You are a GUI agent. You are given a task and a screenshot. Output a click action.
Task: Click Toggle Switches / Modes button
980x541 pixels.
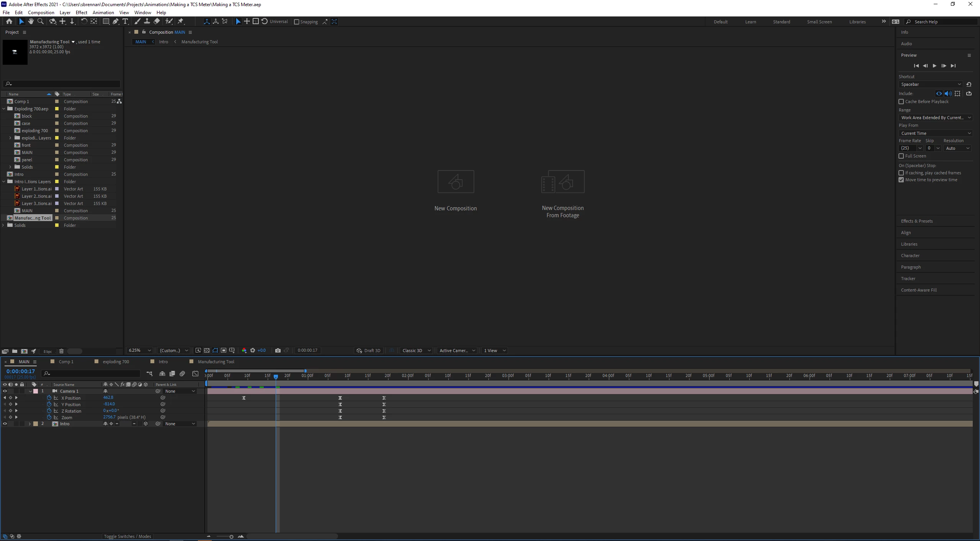127,536
